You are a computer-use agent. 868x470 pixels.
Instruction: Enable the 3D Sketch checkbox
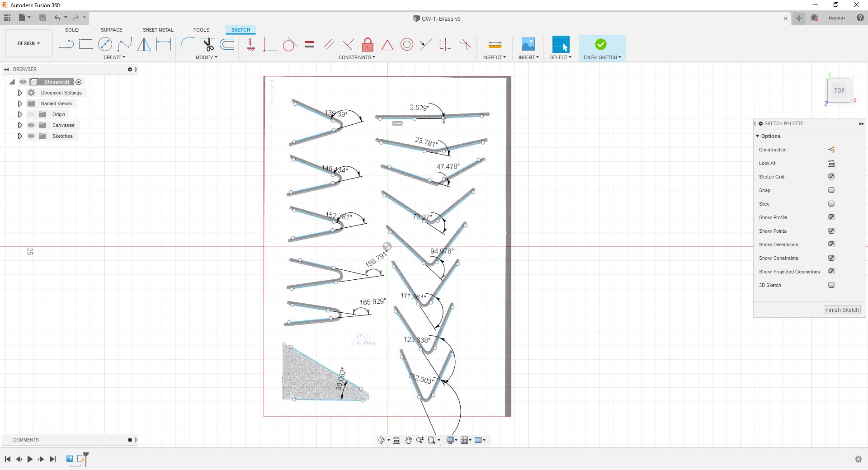click(x=831, y=285)
